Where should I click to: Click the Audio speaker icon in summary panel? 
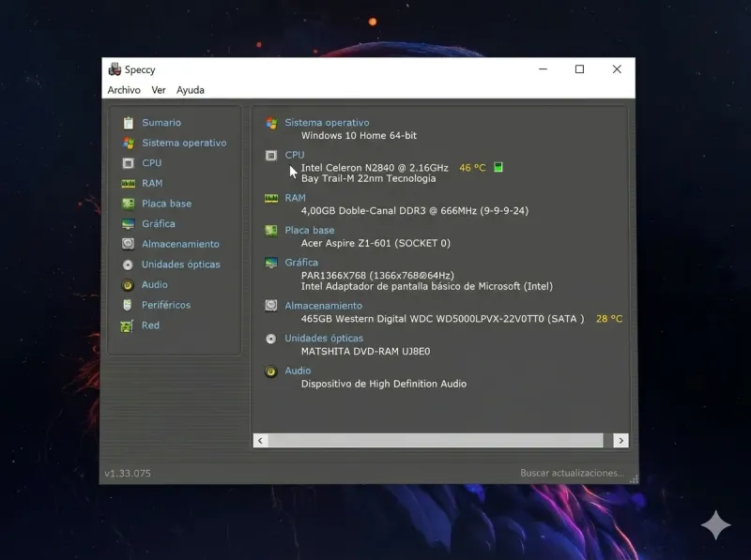pyautogui.click(x=270, y=371)
